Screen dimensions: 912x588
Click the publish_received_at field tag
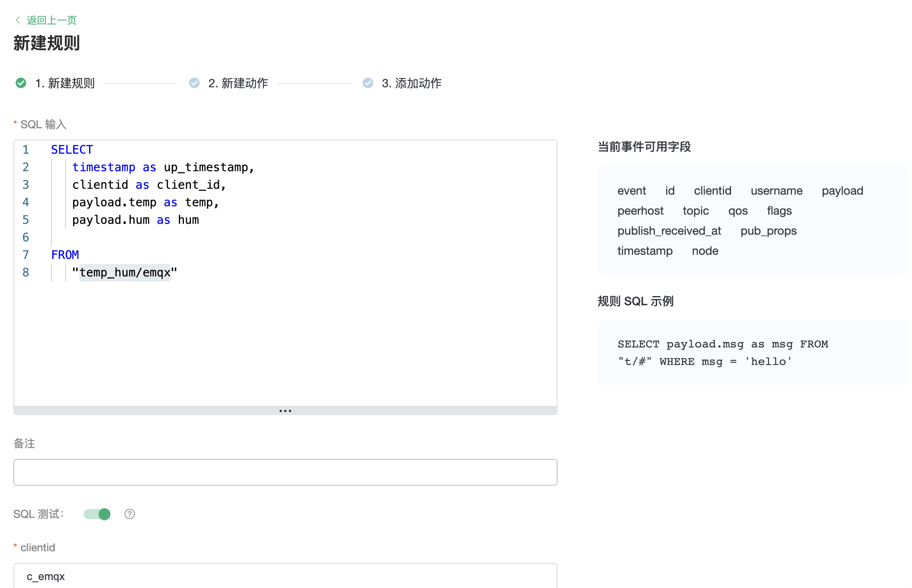pos(669,231)
